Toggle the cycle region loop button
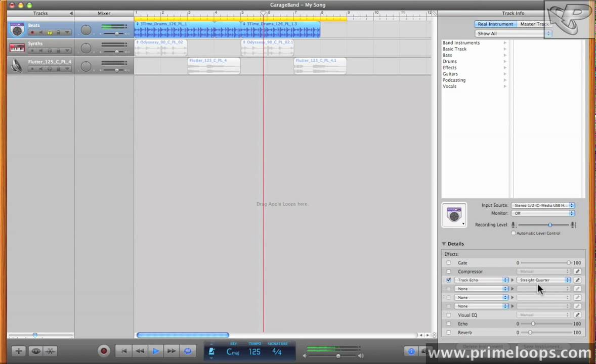Screen dimensions: 596x364 point(188,351)
